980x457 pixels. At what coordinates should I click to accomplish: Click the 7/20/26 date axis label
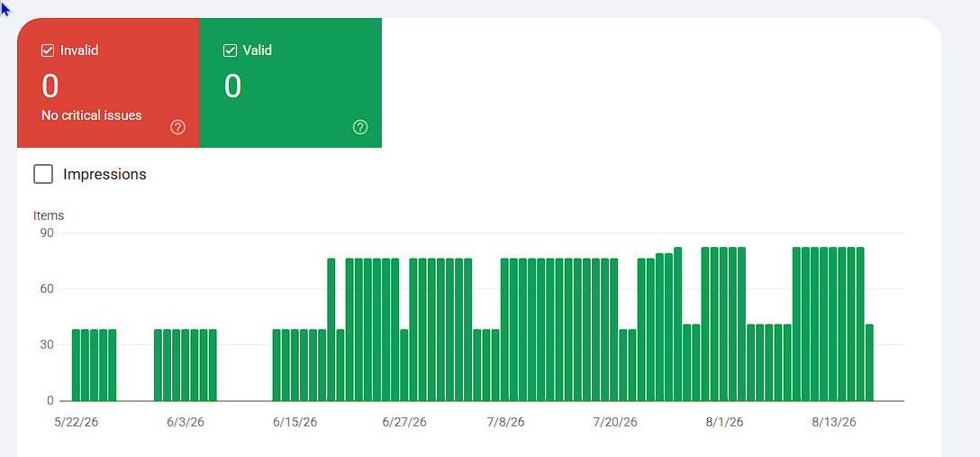615,423
